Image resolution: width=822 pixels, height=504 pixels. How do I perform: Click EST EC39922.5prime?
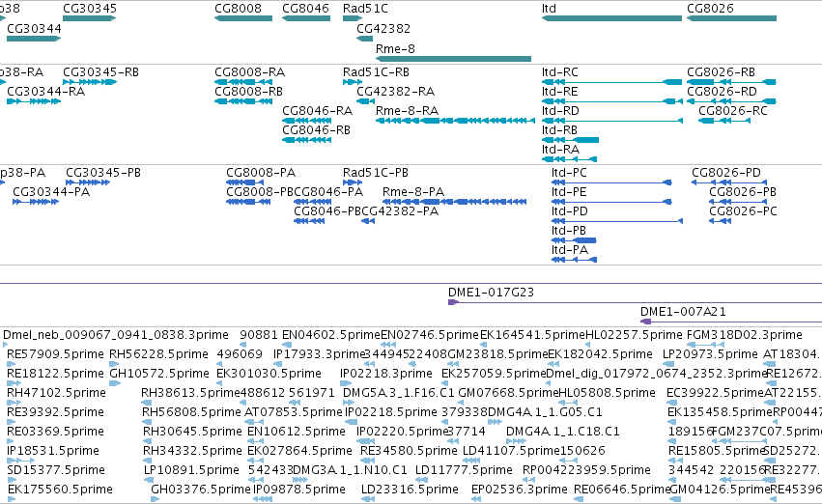tap(671, 403)
